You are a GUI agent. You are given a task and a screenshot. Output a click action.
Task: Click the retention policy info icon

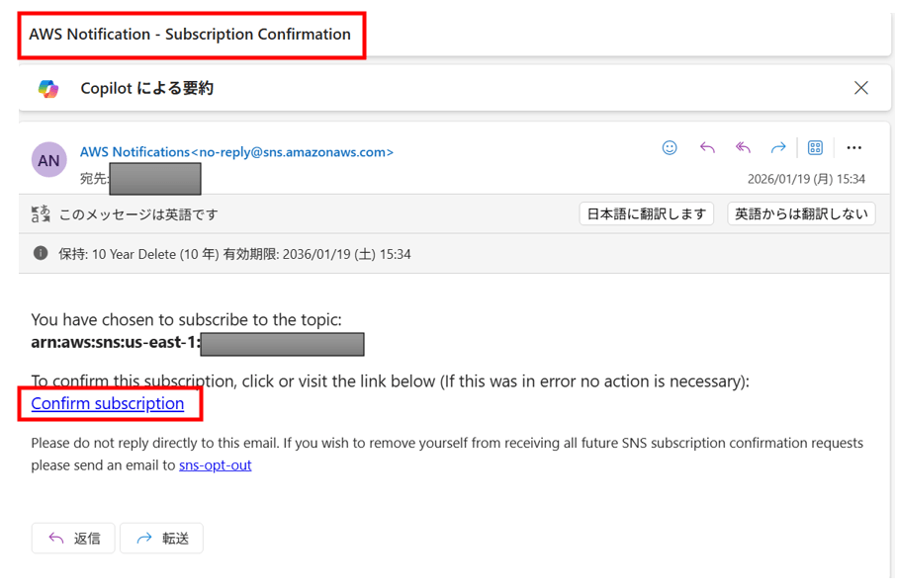pyautogui.click(x=41, y=253)
